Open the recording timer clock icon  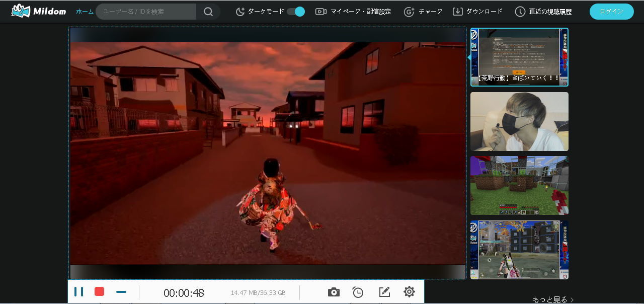pyautogui.click(x=358, y=292)
